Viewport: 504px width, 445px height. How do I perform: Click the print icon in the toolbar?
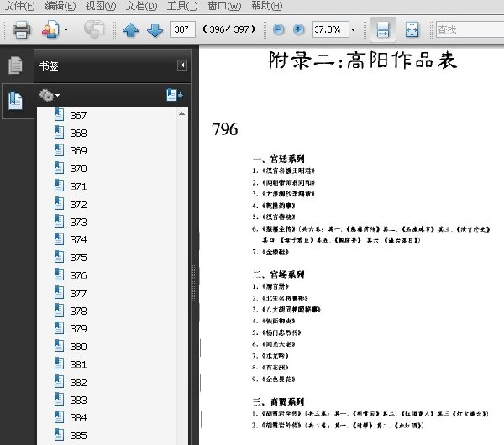pos(22,30)
